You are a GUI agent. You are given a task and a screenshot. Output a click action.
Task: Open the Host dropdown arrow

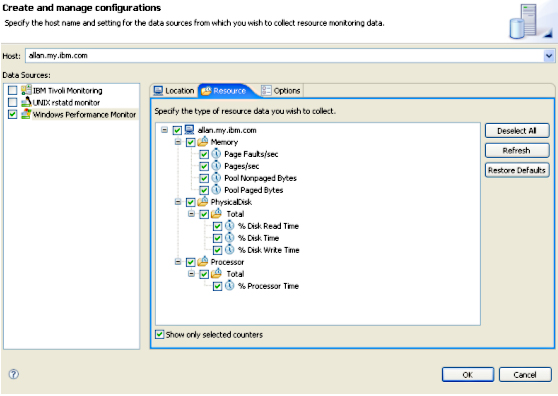click(549, 56)
